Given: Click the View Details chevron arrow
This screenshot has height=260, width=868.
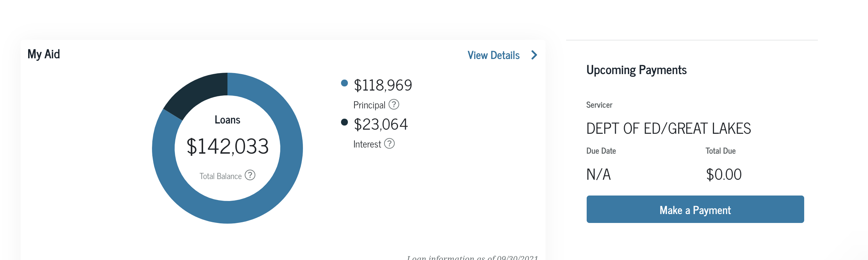Looking at the screenshot, I should (534, 55).
